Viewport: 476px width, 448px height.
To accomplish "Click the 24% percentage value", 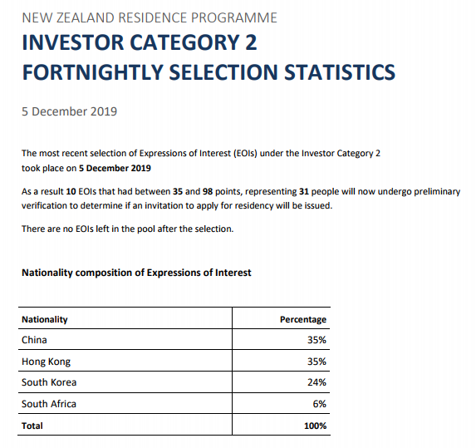I will coord(317,382).
